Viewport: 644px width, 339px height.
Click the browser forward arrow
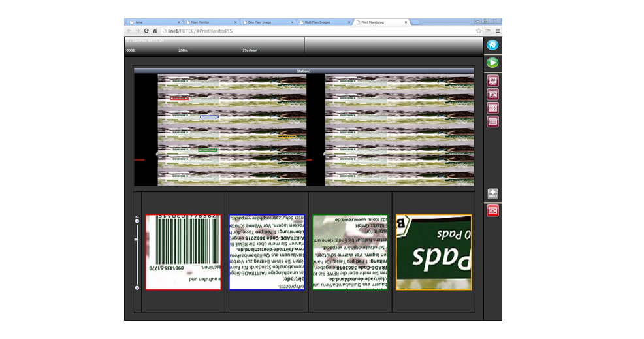[138, 31]
